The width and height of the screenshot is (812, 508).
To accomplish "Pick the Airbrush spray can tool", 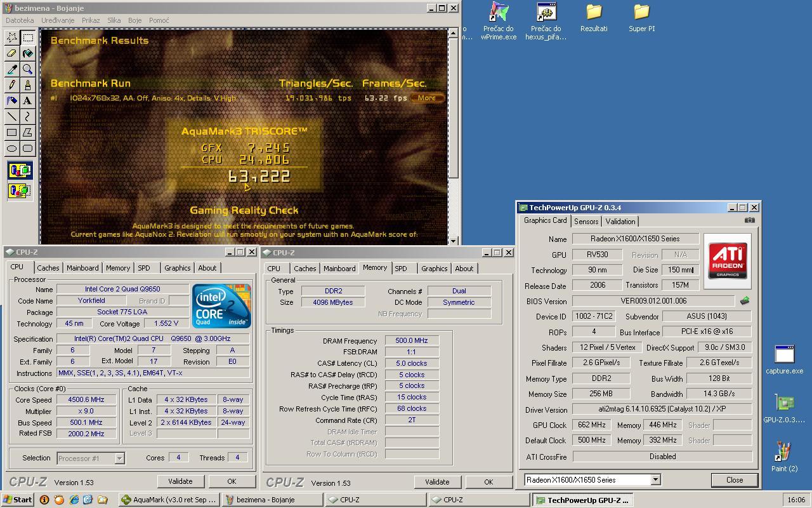I will click(x=12, y=101).
